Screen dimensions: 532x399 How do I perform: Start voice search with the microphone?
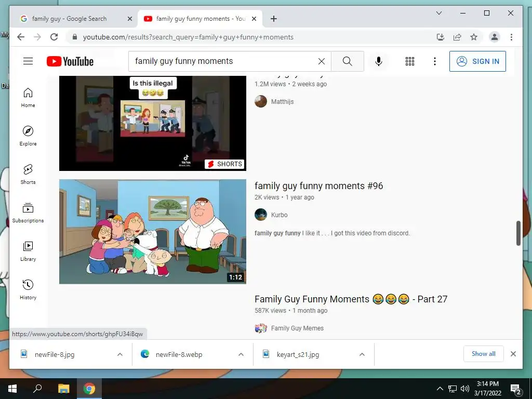pyautogui.click(x=379, y=61)
